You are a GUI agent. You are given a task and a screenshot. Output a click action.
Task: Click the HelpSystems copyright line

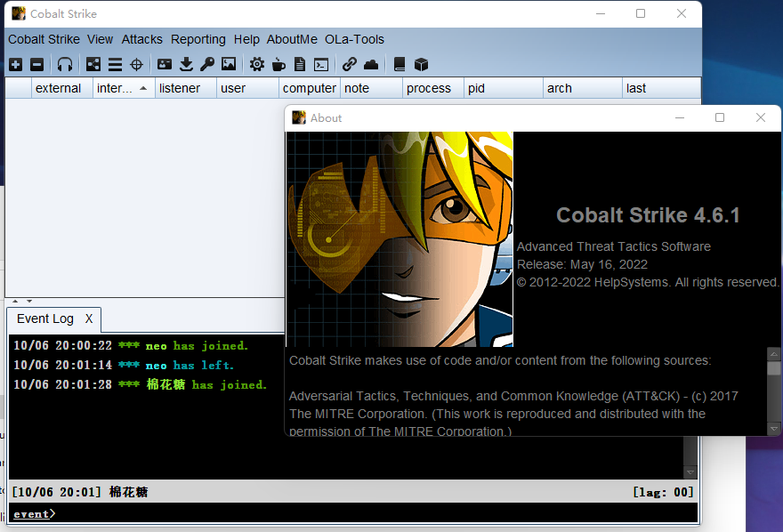[x=648, y=283]
